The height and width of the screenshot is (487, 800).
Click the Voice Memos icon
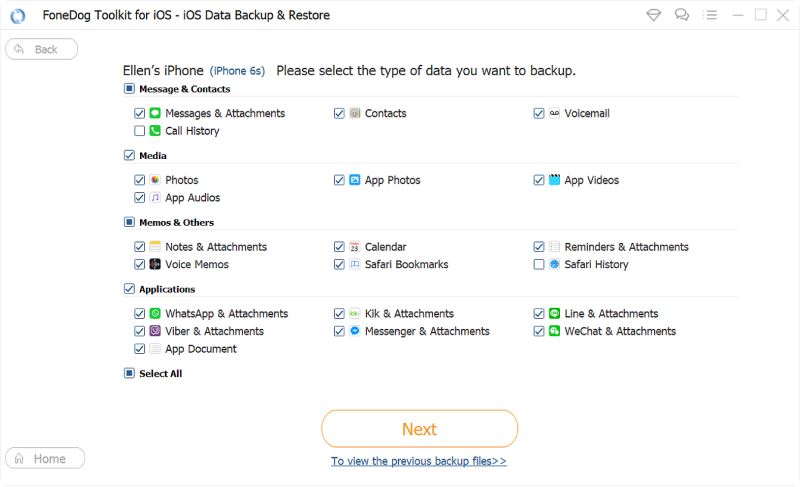click(155, 264)
